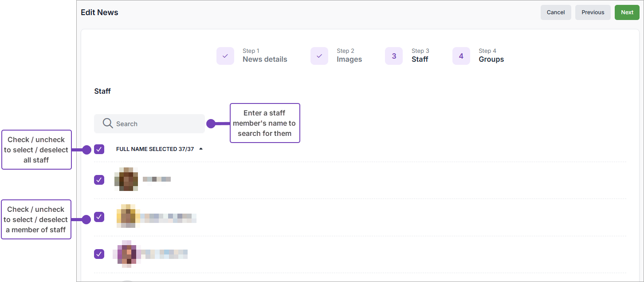Deselect the second staff member checkbox
The width and height of the screenshot is (644, 282).
pos(99,217)
